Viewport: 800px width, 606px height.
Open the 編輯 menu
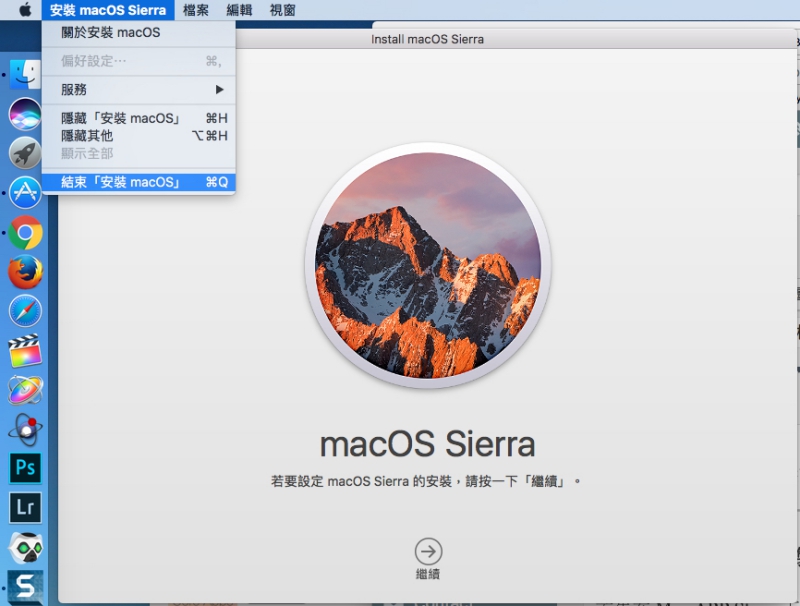click(240, 10)
